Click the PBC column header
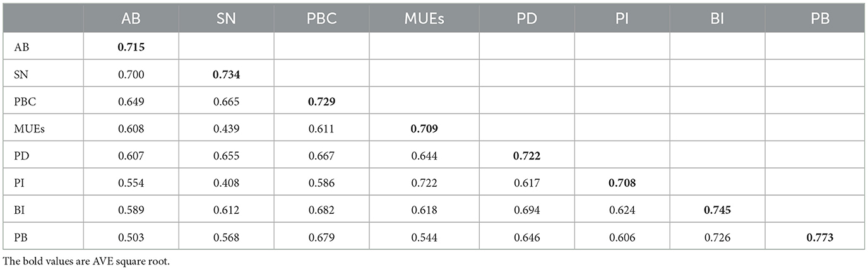The height and width of the screenshot is (270, 868). pos(321,18)
